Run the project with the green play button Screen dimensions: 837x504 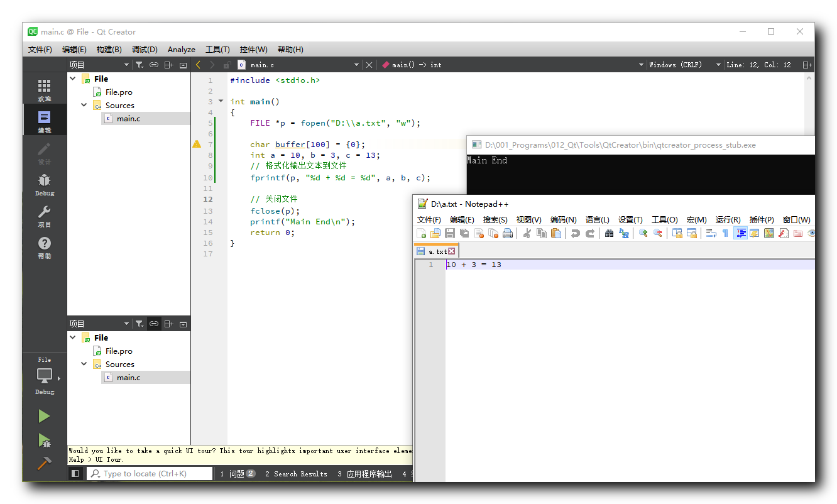point(44,416)
